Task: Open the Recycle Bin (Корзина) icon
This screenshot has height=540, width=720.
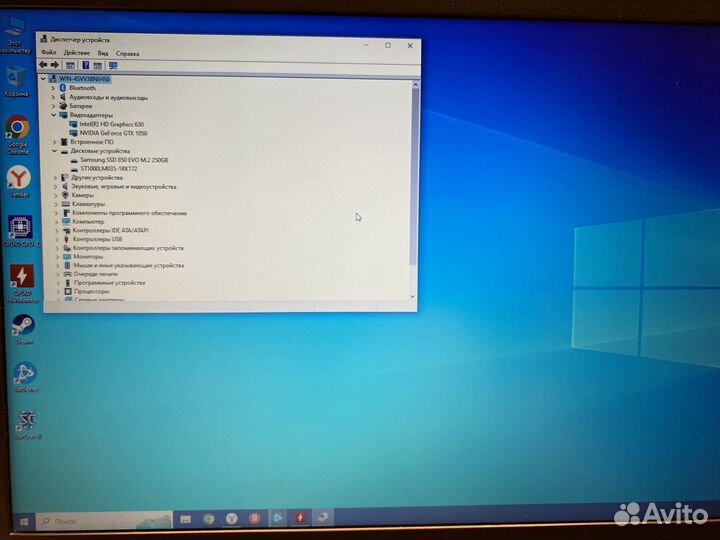Action: pyautogui.click(x=16, y=77)
